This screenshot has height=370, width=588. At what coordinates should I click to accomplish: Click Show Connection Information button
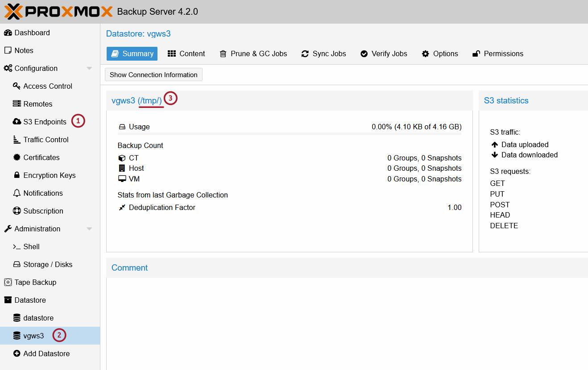[x=153, y=74]
